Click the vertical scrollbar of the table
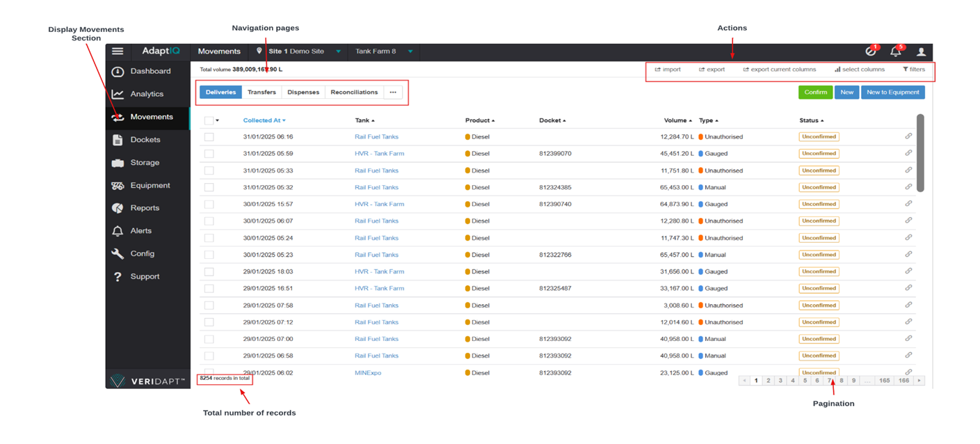 pos(920,153)
